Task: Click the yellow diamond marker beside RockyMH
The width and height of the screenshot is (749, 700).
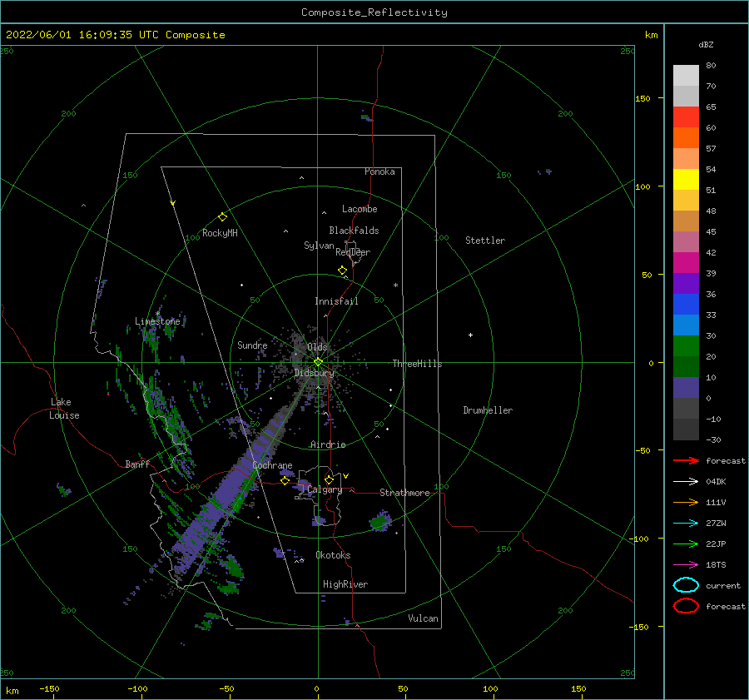Action: tap(222, 217)
